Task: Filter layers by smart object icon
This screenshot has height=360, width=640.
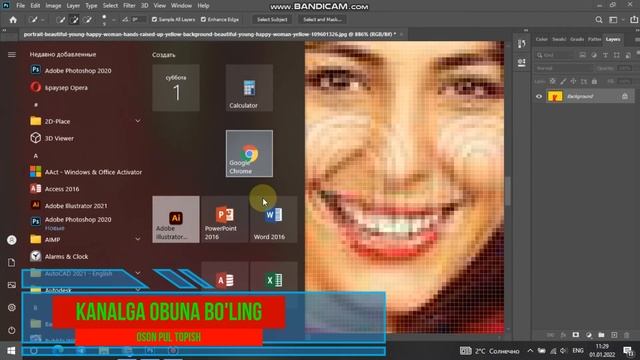Action: (x=628, y=55)
